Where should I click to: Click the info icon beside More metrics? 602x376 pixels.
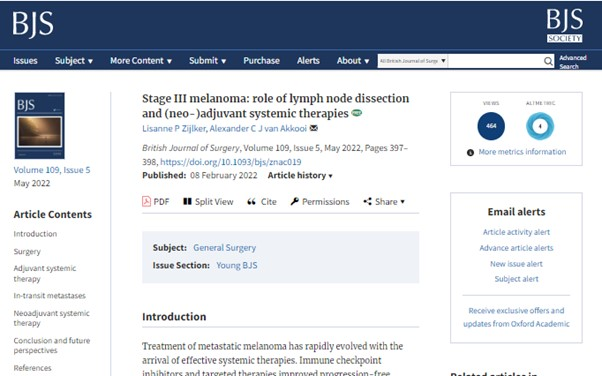(x=470, y=152)
